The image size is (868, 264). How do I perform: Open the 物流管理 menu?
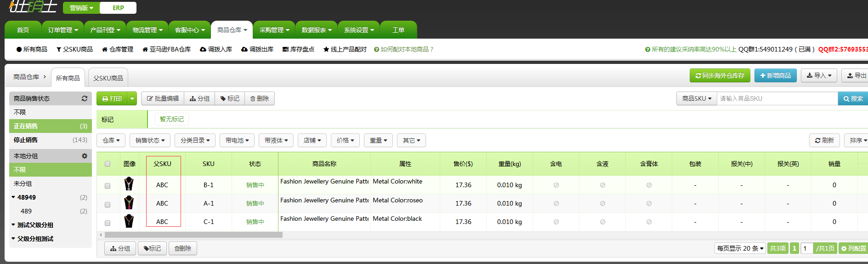tap(148, 30)
